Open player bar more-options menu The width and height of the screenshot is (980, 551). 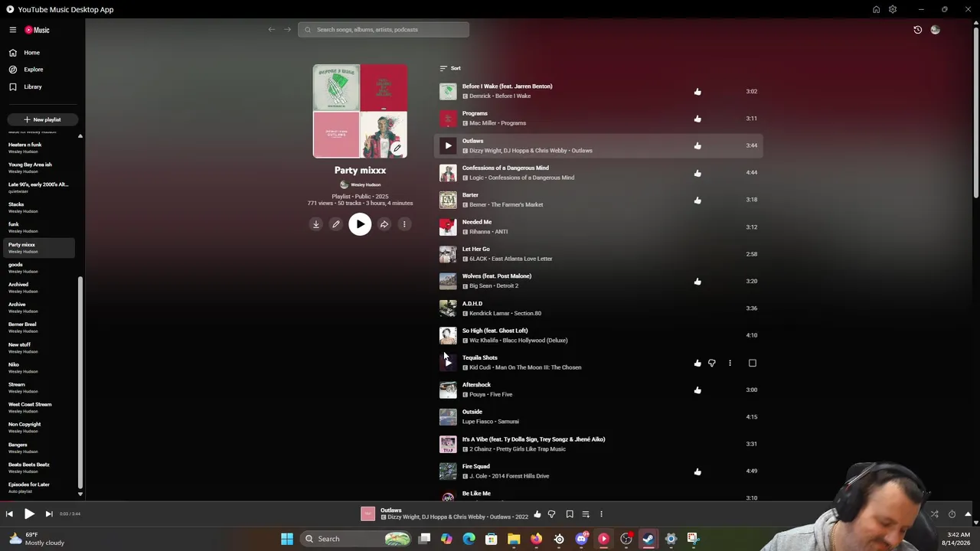[601, 514]
